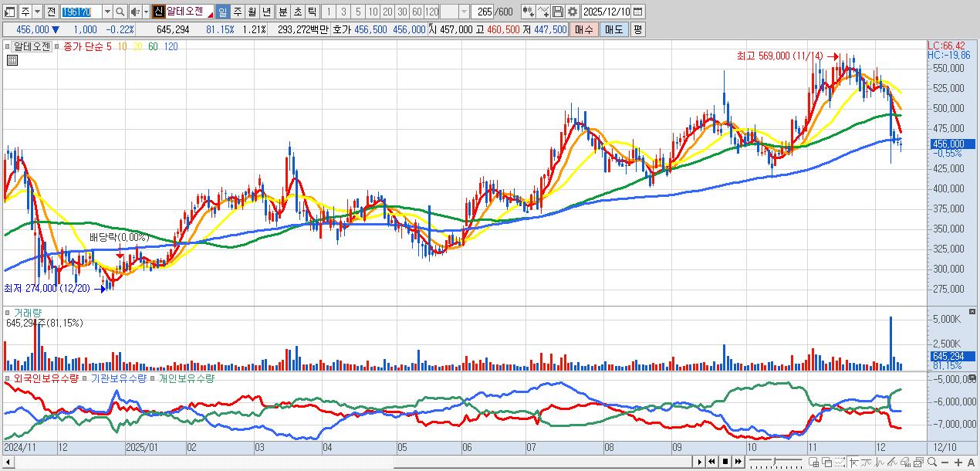
Task: Click the fast-forward button in chart playback
Action: coord(738,462)
